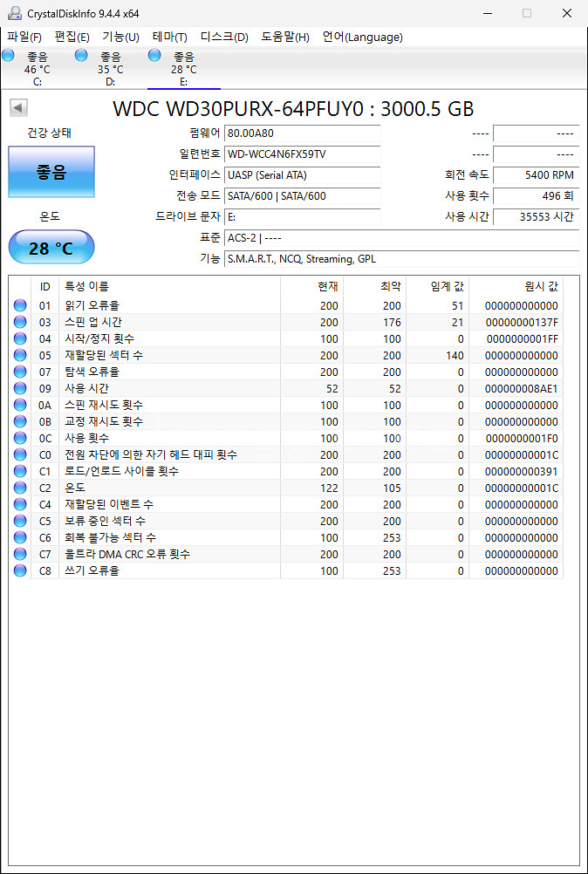Click the status orb for drive C:
Screen dimensions: 588x874
9,55
